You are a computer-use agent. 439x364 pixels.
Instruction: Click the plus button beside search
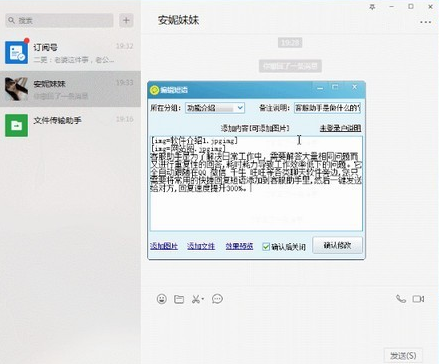(126, 20)
